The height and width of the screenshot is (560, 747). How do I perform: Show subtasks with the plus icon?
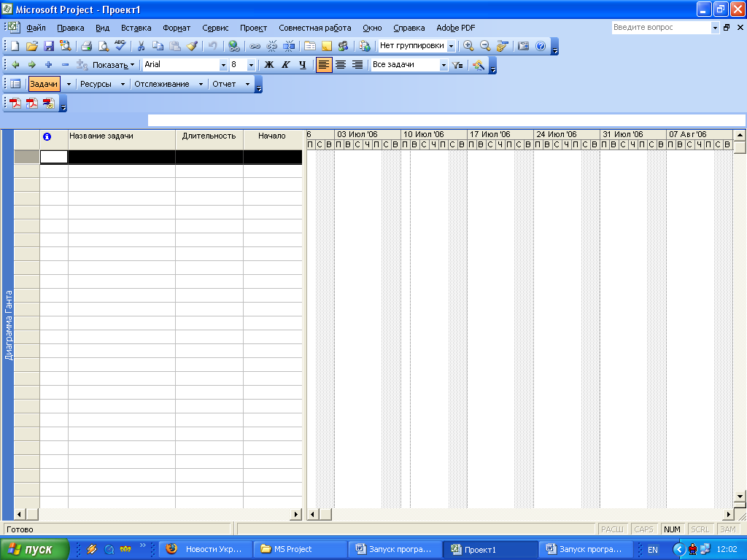[x=49, y=65]
